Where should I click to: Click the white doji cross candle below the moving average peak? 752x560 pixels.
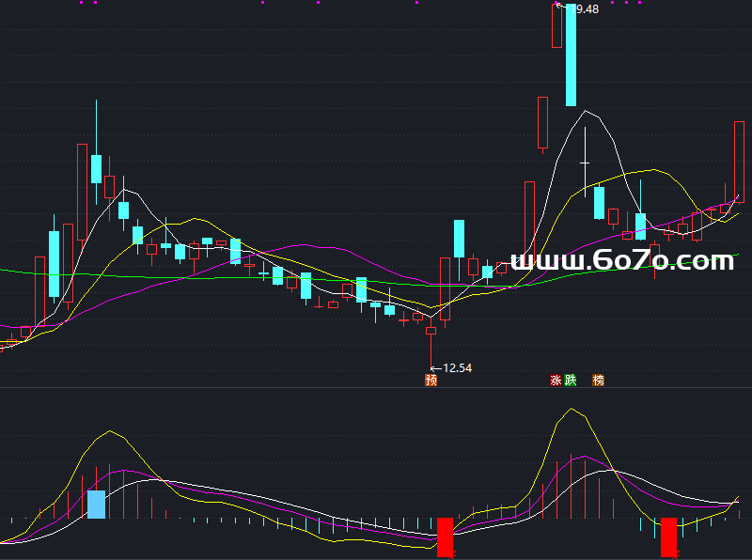(586, 163)
